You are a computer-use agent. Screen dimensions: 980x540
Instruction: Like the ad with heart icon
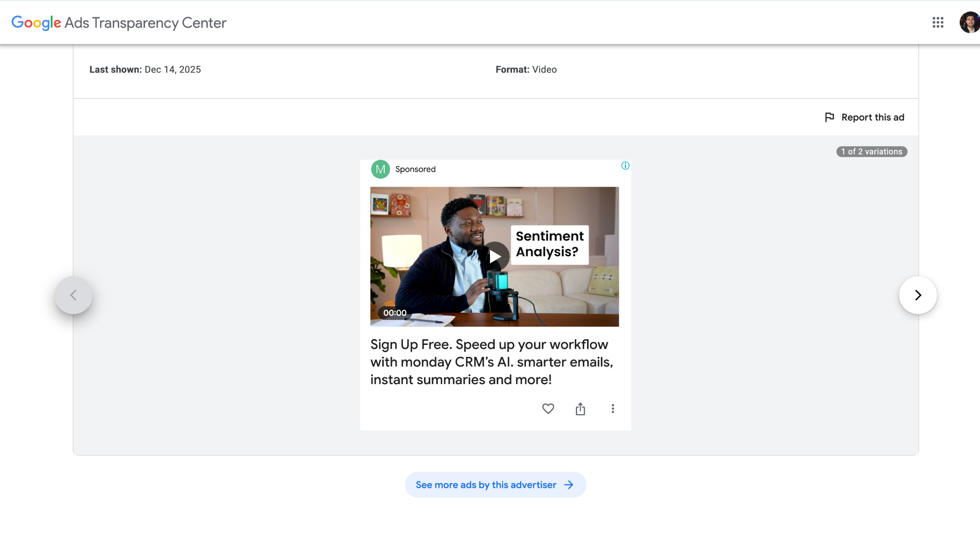coord(548,408)
